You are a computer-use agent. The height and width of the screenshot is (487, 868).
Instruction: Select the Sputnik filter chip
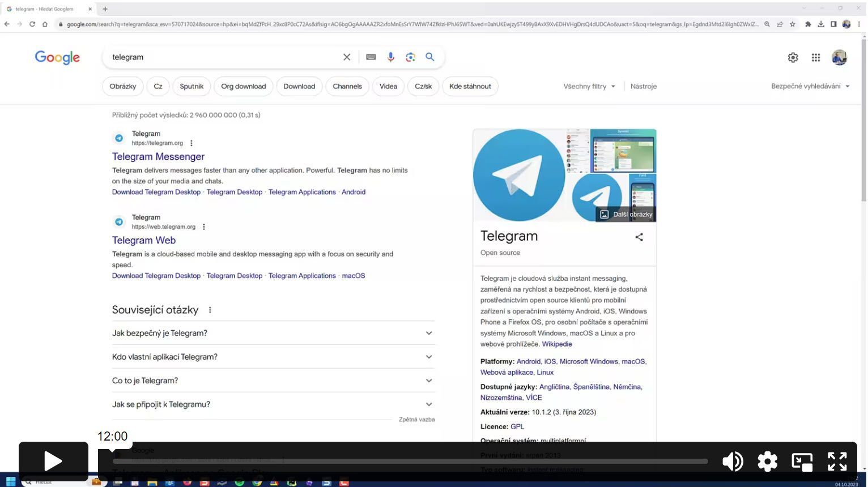click(192, 87)
